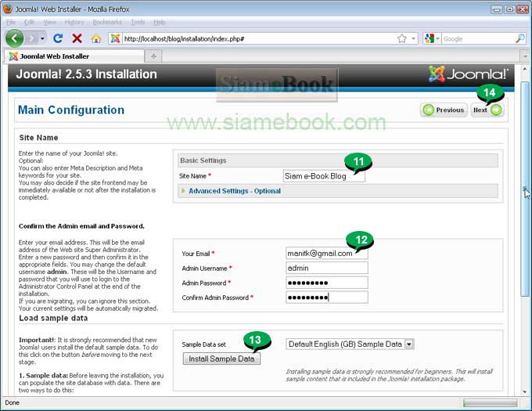This screenshot has height=411, width=532.
Task: Click the browser Back arrow button
Action: click(x=14, y=38)
